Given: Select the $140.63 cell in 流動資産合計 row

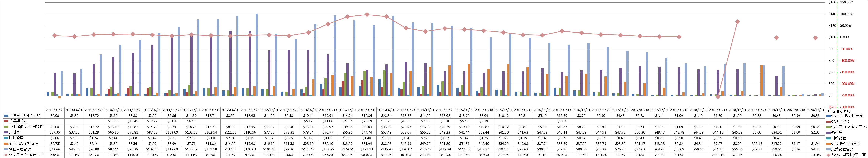Looking at the screenshot, I should [250, 149].
